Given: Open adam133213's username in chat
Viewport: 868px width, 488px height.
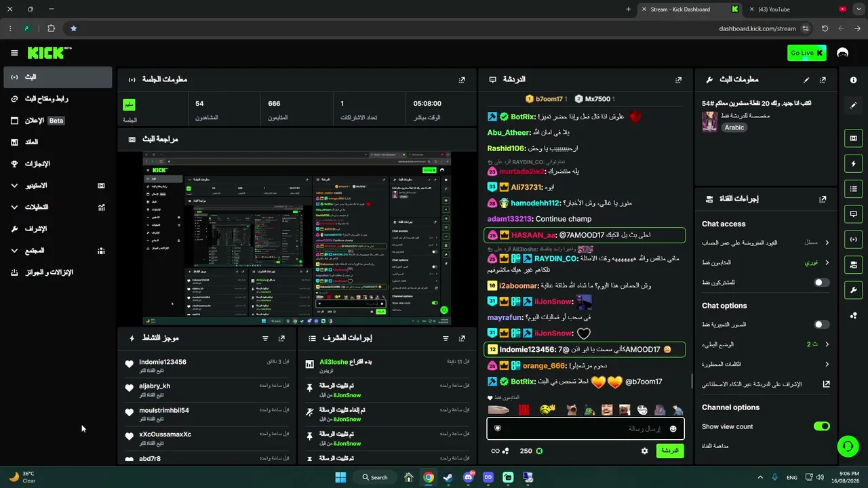Looking at the screenshot, I should tap(511, 219).
